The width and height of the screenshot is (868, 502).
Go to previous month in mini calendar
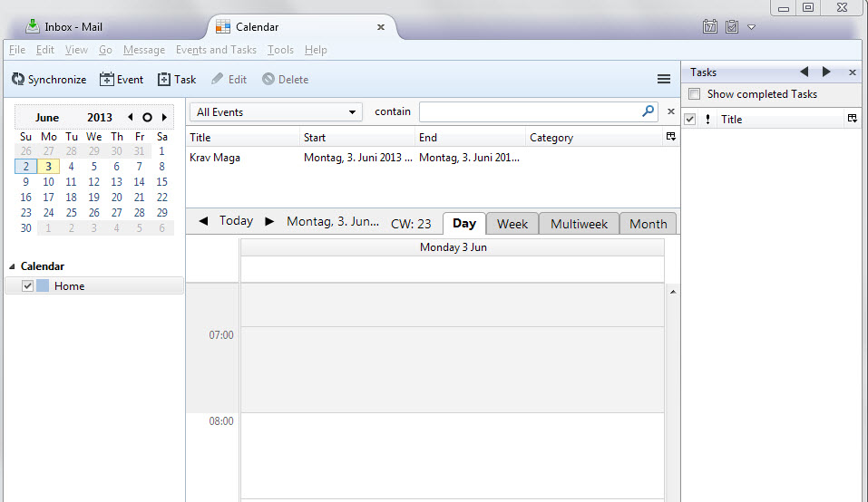click(x=130, y=117)
